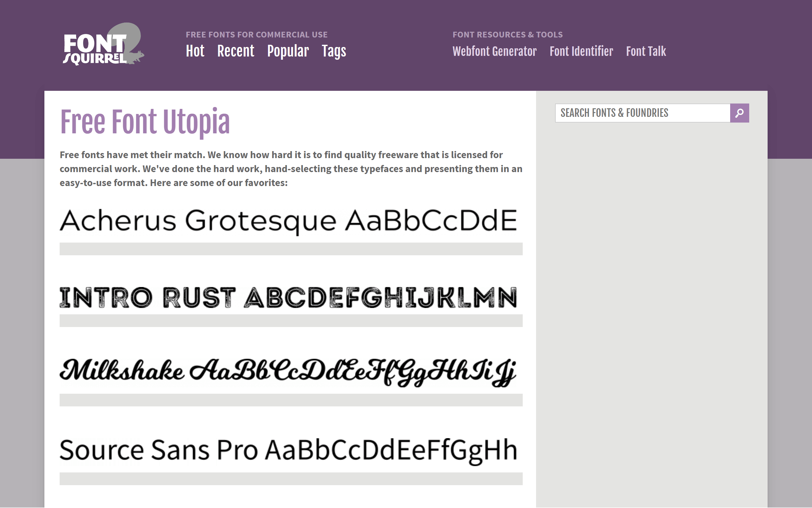This screenshot has height=508, width=812.
Task: Click the 'Font Resources & Tools' label
Action: tap(508, 35)
